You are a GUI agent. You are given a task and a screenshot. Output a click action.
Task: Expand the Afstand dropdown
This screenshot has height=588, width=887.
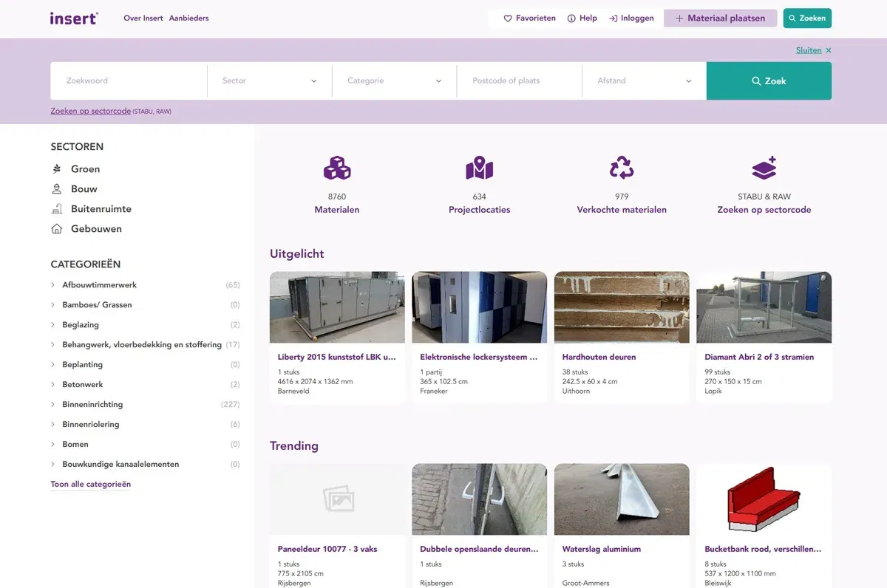tap(644, 81)
